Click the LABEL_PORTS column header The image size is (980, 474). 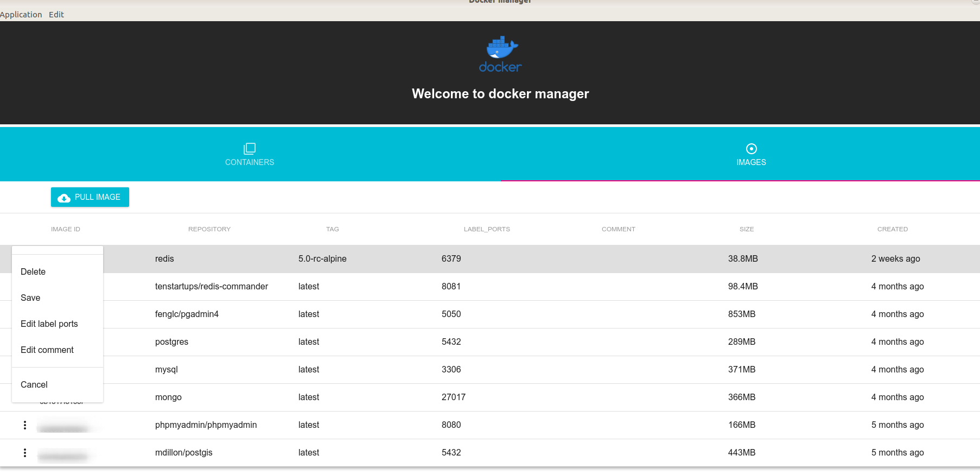[487, 229]
